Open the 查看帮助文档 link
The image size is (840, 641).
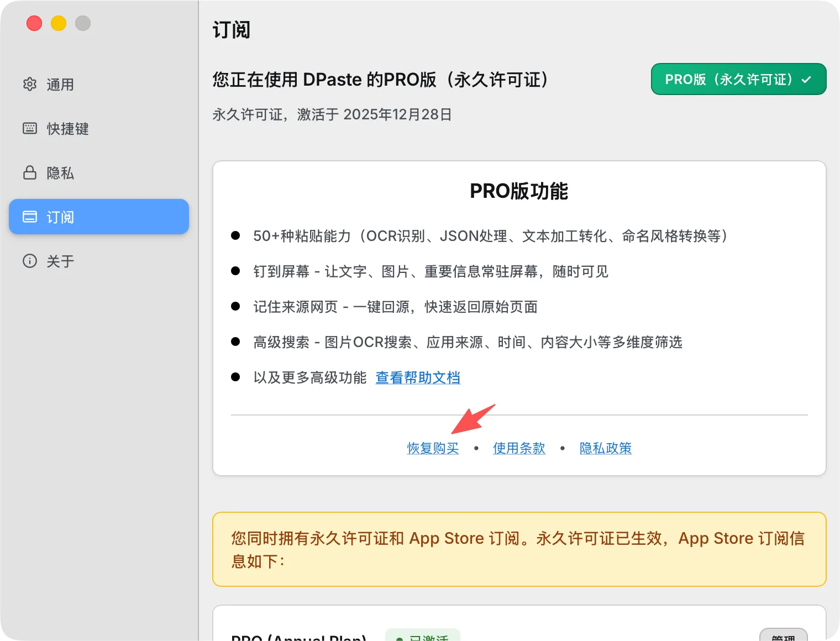tap(418, 377)
